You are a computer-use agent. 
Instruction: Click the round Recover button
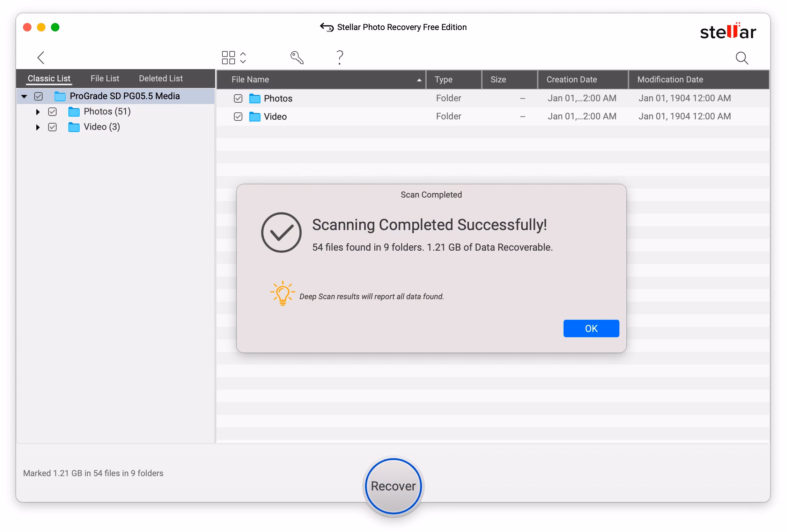tap(393, 486)
